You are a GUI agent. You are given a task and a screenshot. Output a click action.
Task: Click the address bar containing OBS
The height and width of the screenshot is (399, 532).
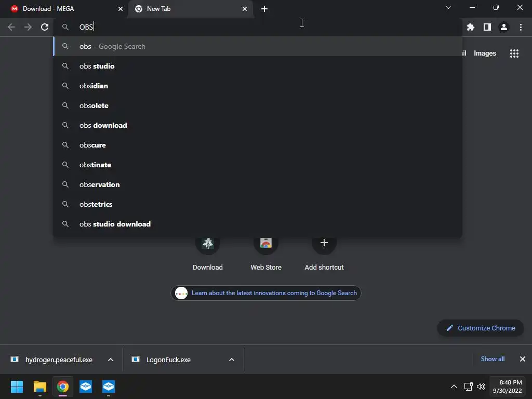pos(258,27)
